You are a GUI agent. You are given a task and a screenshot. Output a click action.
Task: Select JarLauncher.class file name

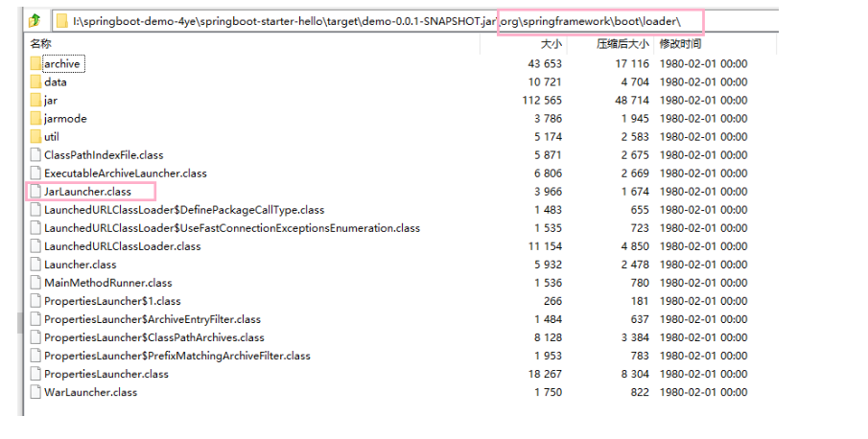click(x=87, y=192)
